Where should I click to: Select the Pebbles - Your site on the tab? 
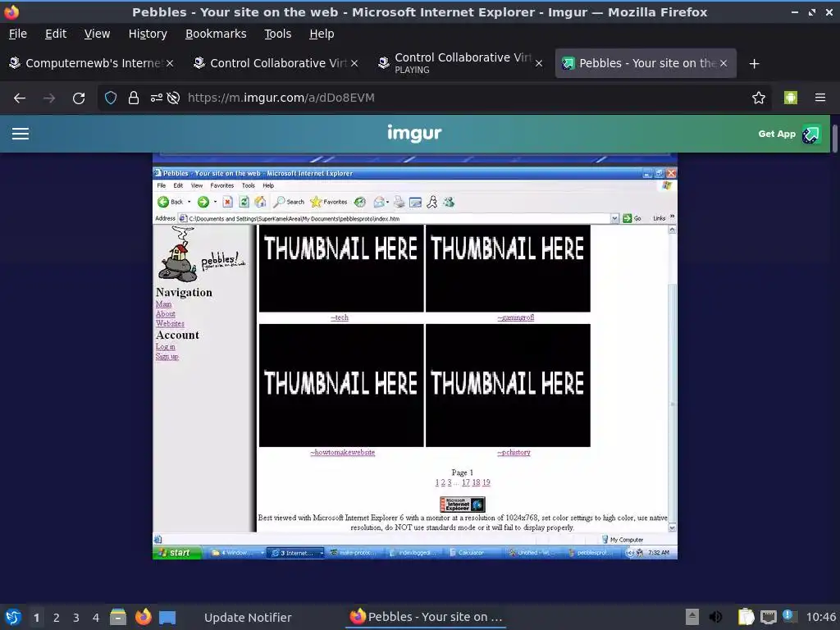click(x=645, y=63)
